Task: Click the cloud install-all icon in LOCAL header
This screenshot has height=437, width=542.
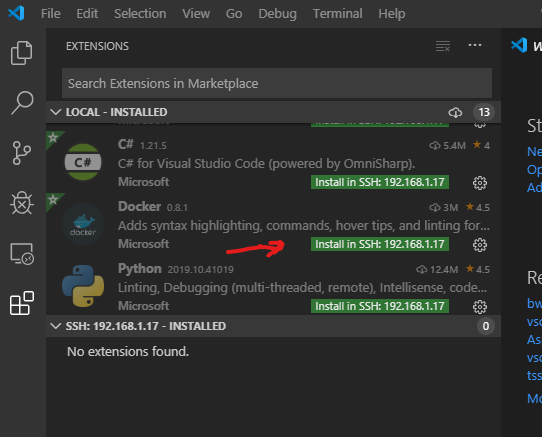Action: tap(455, 112)
